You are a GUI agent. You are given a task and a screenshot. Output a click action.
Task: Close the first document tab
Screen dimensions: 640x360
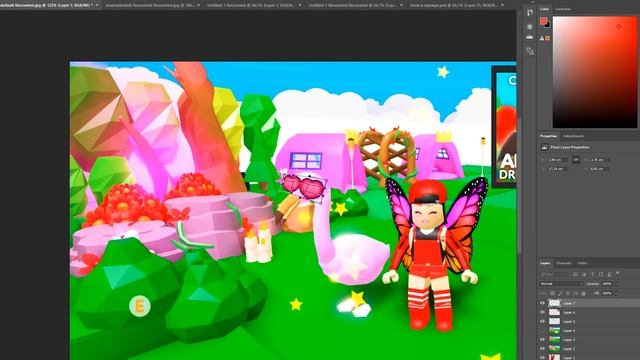97,5
